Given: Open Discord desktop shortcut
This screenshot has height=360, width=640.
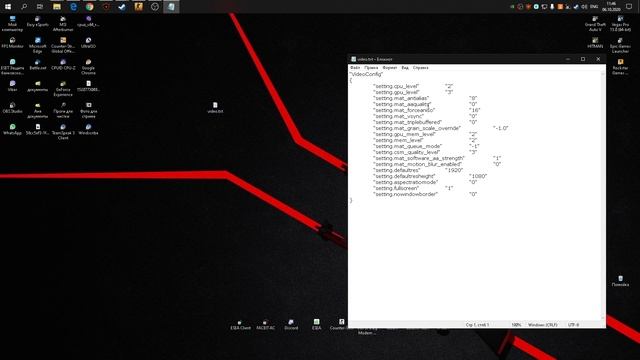Looking at the screenshot, I should pyautogui.click(x=291, y=324).
